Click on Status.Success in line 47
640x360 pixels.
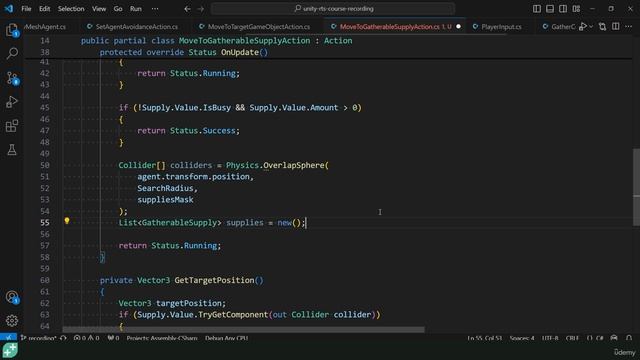tap(202, 131)
